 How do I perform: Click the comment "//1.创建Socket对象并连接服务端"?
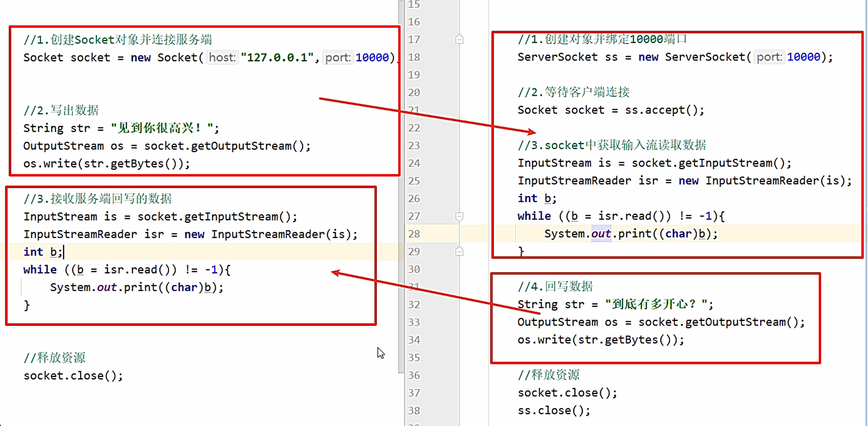[x=118, y=40]
